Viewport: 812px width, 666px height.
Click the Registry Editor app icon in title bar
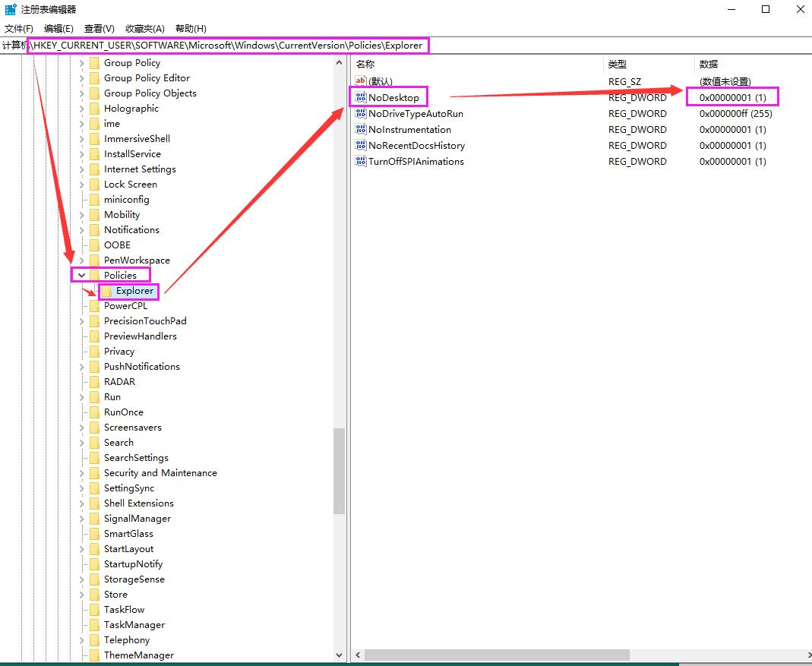pos(11,9)
